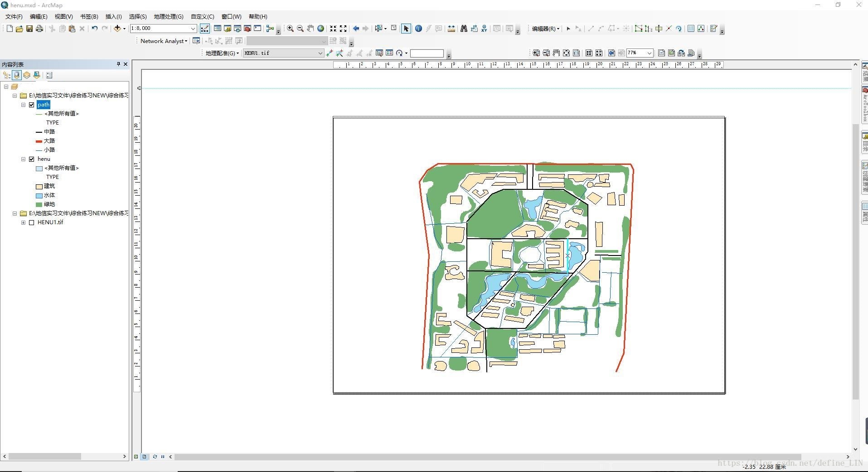Click the 水体 blue fill swatch
This screenshot has height=472, width=868.
tap(39, 195)
